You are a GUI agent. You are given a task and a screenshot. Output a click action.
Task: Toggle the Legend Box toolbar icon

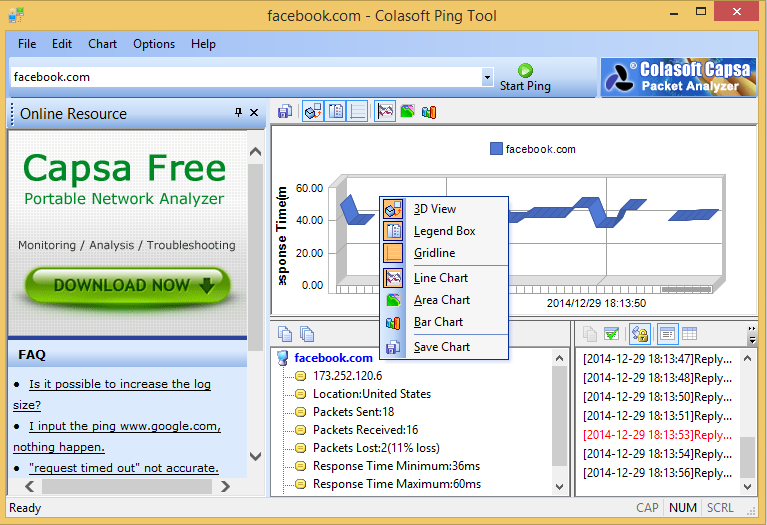336,112
